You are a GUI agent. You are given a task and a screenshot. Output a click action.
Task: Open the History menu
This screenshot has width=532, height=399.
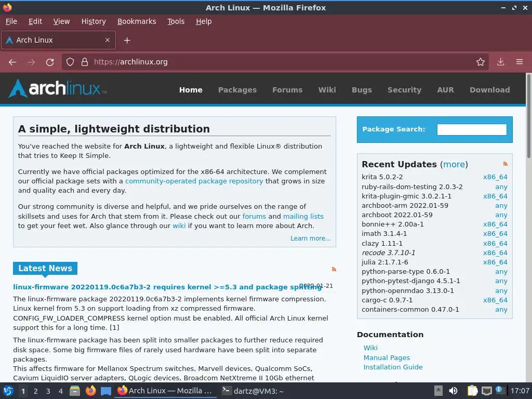point(94,21)
